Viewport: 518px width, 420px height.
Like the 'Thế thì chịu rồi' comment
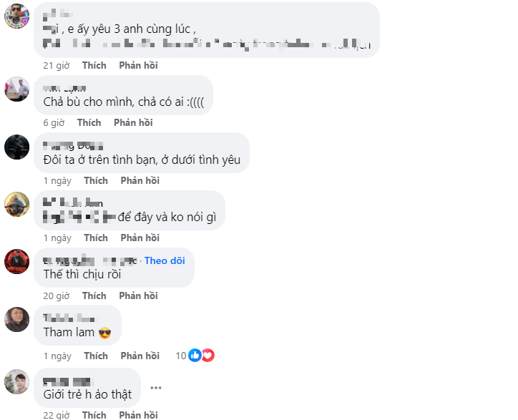(x=94, y=296)
